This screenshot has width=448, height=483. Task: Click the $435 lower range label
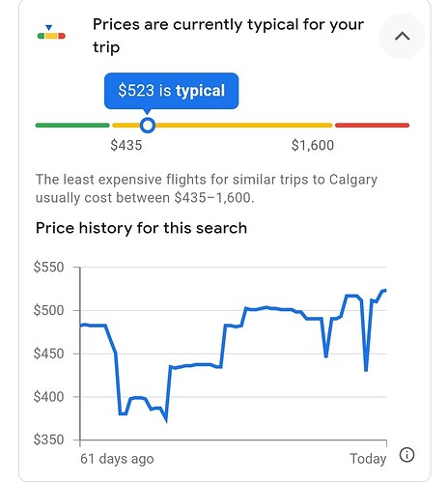click(126, 145)
